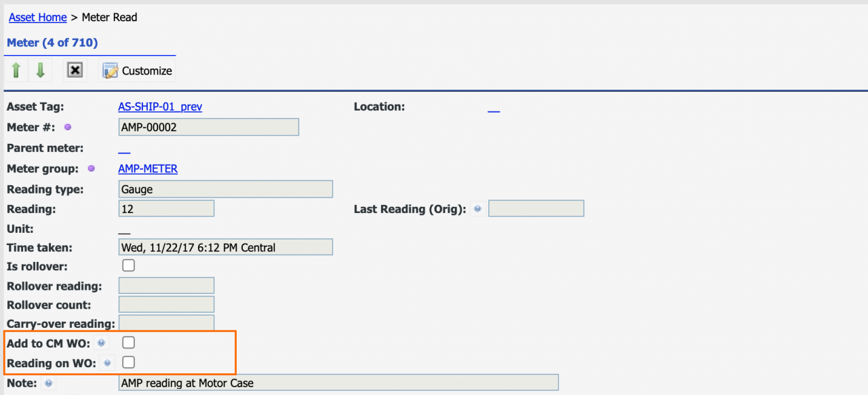Check the Reading on WO checkbox

coord(128,362)
